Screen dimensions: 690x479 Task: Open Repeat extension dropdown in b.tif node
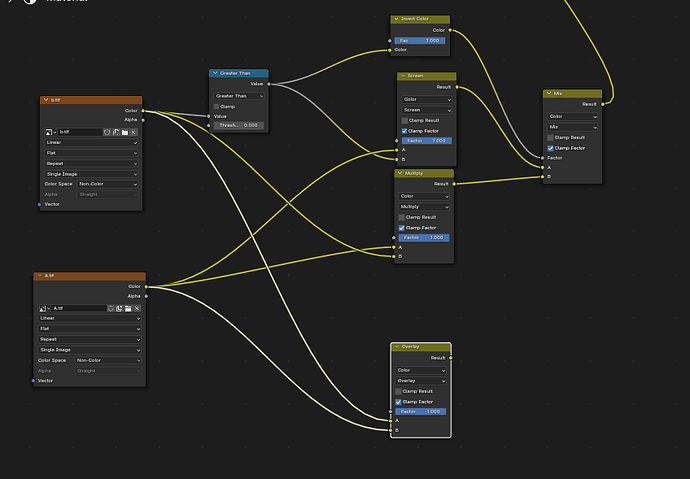pyautogui.click(x=91, y=164)
